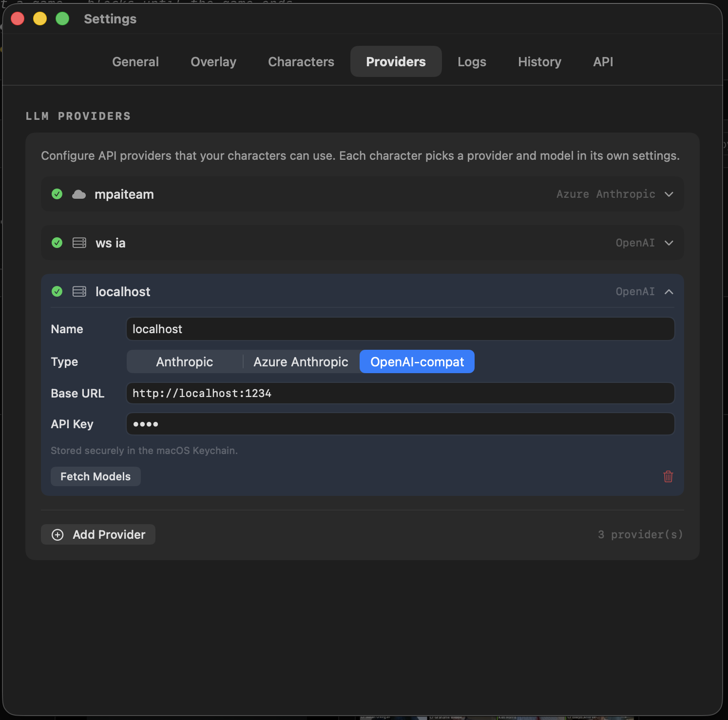This screenshot has width=728, height=720.
Task: Click the Stored securely in macOS Keychain note
Action: click(144, 451)
